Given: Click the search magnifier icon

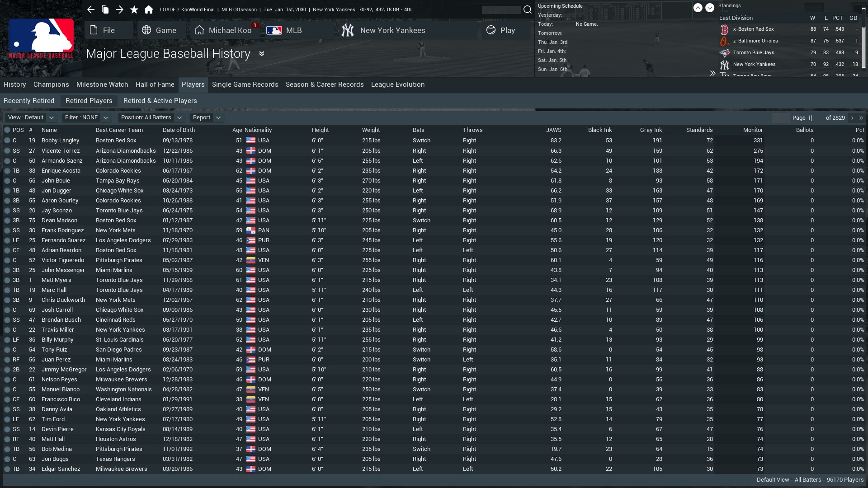Looking at the screenshot, I should 527,9.
